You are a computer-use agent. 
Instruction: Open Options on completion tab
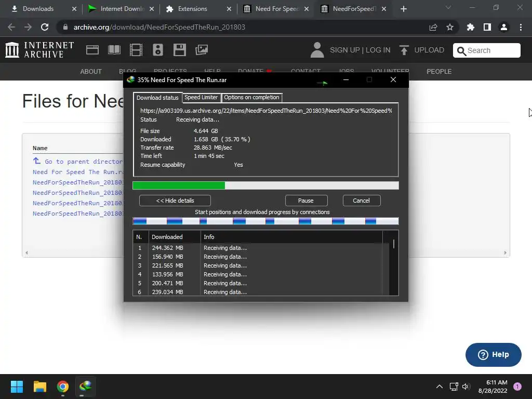pos(251,97)
